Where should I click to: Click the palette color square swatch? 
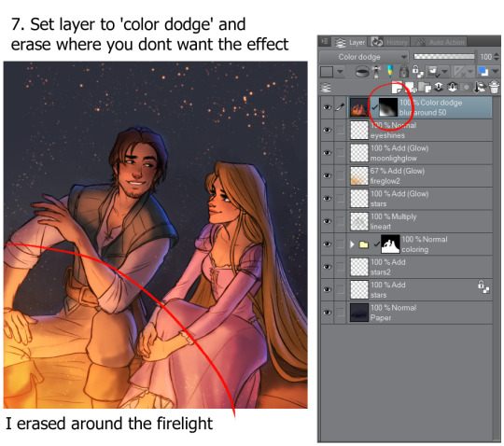[327, 71]
